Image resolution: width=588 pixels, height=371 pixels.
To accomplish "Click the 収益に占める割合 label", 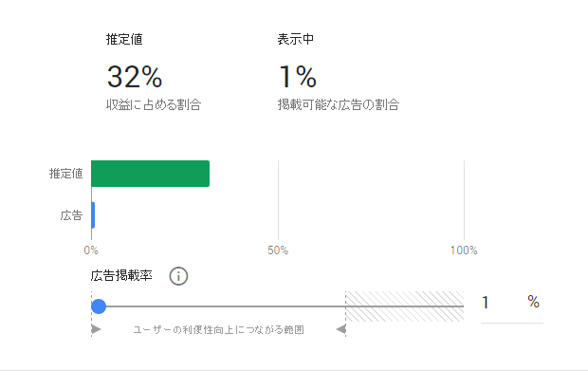I will (x=154, y=104).
